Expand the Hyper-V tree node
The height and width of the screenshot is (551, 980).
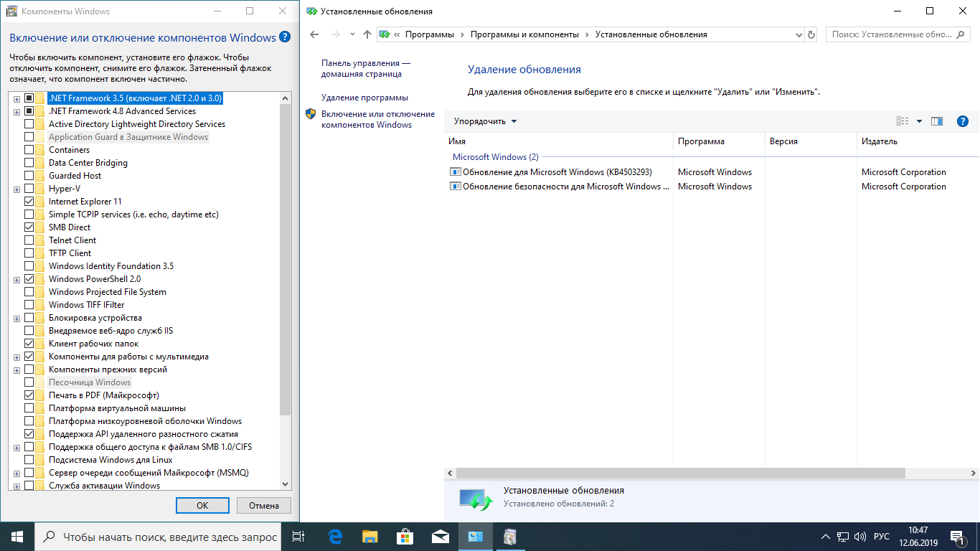[x=17, y=189]
